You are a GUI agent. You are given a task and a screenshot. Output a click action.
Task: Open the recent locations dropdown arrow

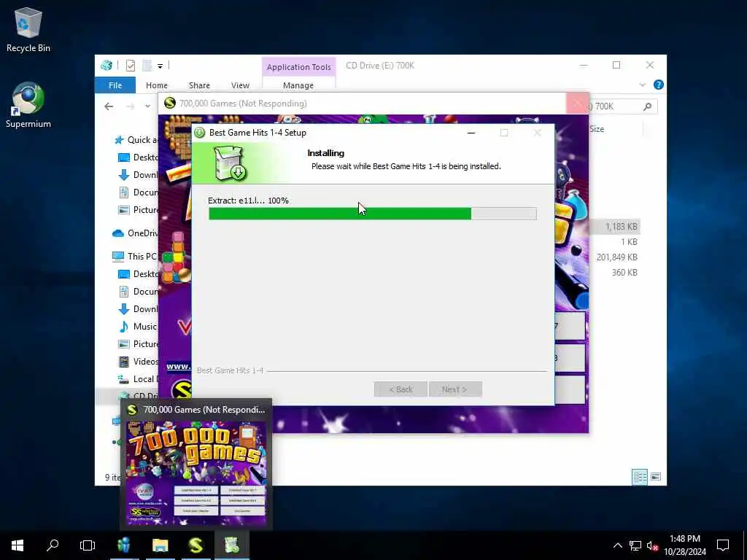(147, 106)
